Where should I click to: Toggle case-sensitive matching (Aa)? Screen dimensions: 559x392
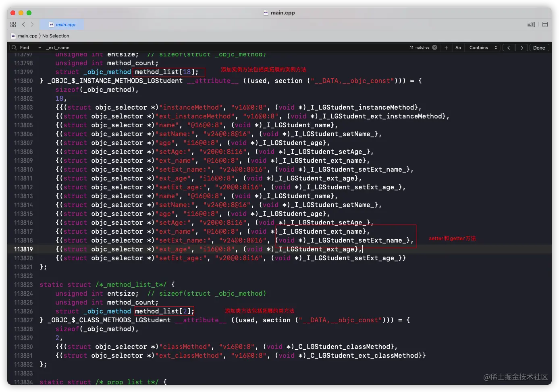(458, 48)
